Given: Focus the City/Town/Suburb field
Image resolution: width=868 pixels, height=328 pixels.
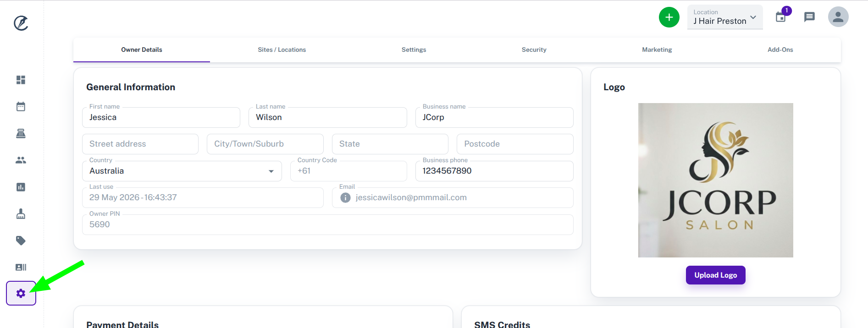Looking at the screenshot, I should (x=265, y=144).
